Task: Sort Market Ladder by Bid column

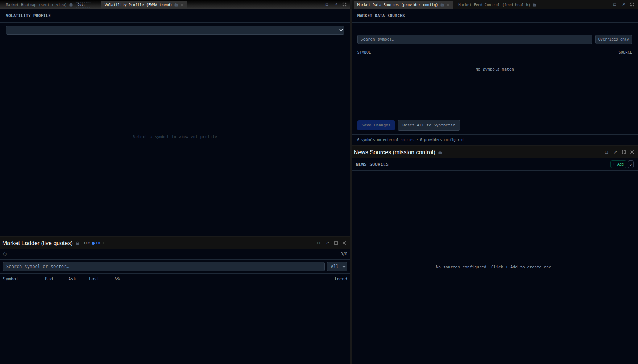Action: [x=49, y=279]
